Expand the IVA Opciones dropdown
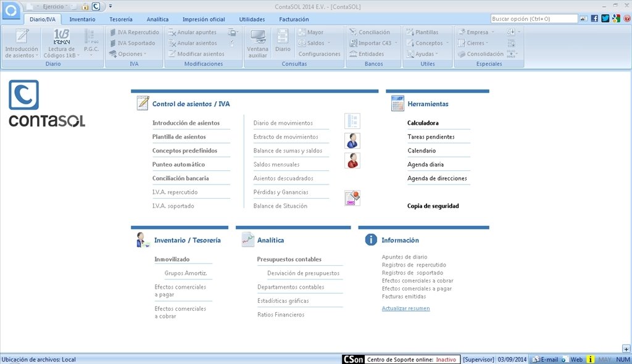632x364 pixels. pos(128,54)
